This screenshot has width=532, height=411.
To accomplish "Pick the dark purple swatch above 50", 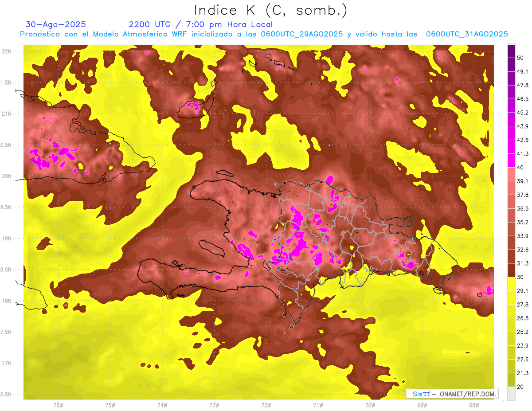I will click(x=511, y=51).
